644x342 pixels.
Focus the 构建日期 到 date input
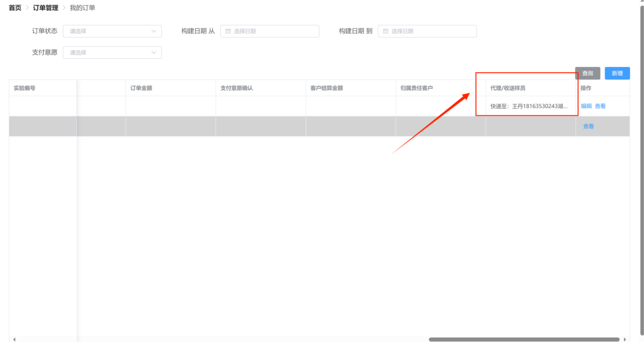click(x=431, y=31)
